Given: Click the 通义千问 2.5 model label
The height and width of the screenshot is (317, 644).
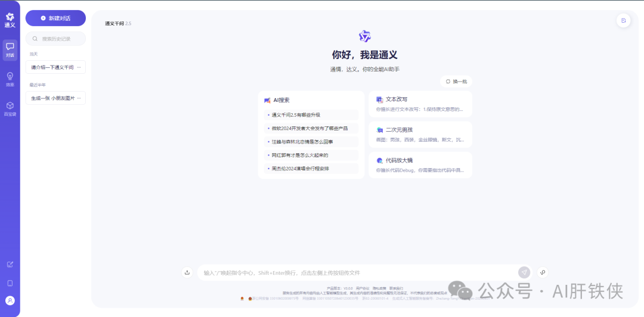Looking at the screenshot, I should pyautogui.click(x=118, y=23).
